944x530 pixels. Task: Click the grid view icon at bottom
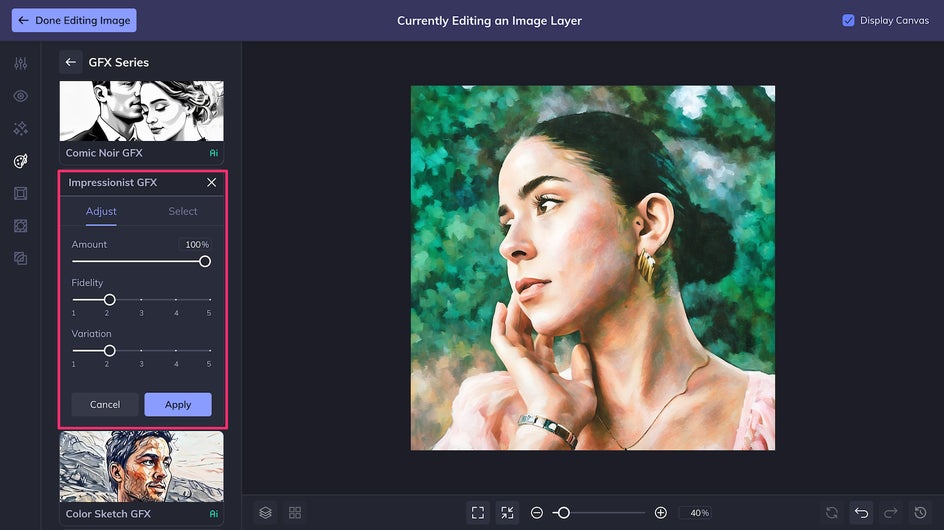pos(295,512)
